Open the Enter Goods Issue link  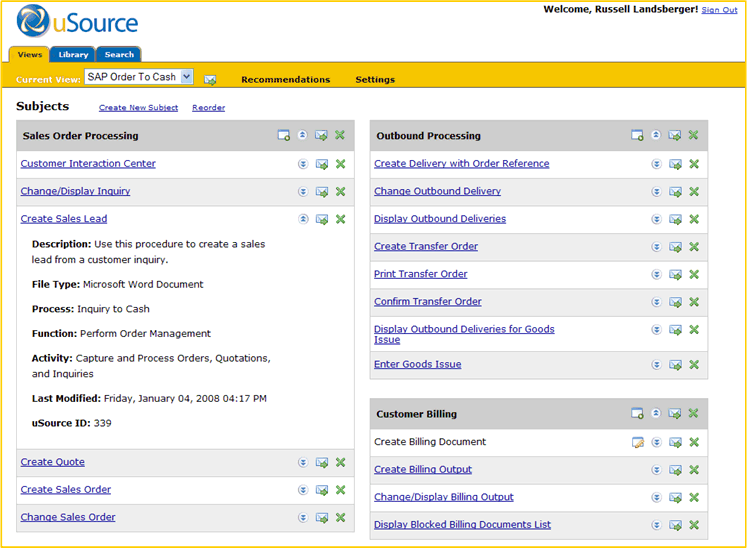coord(417,364)
